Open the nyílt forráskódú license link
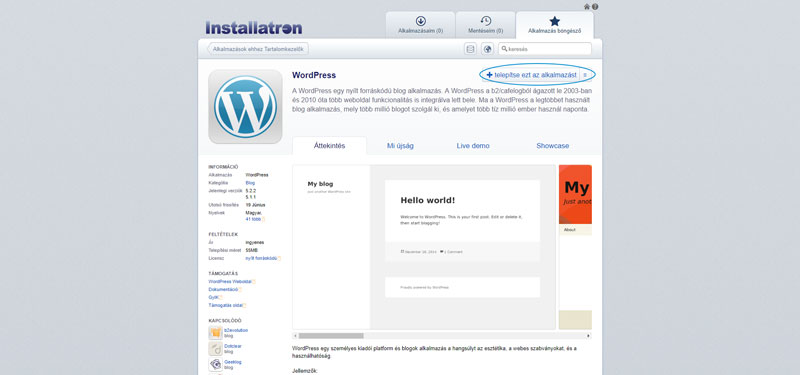Image resolution: width=800 pixels, height=375 pixels. pyautogui.click(x=261, y=258)
